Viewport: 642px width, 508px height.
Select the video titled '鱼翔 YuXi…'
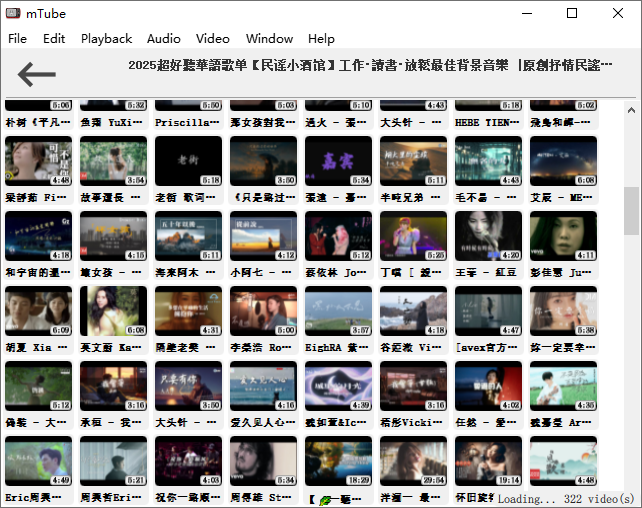click(113, 114)
